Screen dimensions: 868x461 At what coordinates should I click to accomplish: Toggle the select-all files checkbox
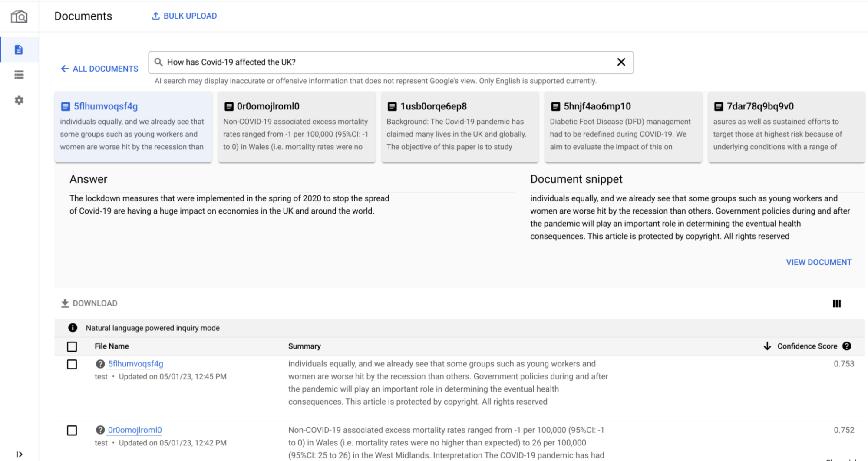72,346
